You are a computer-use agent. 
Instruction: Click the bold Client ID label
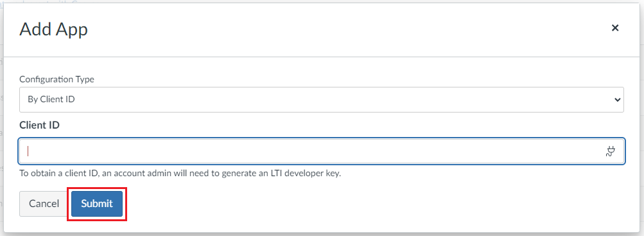click(x=39, y=125)
